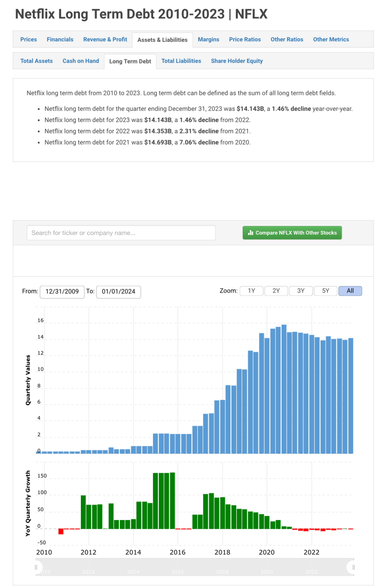Click the '7.06% decline' text

point(199,142)
